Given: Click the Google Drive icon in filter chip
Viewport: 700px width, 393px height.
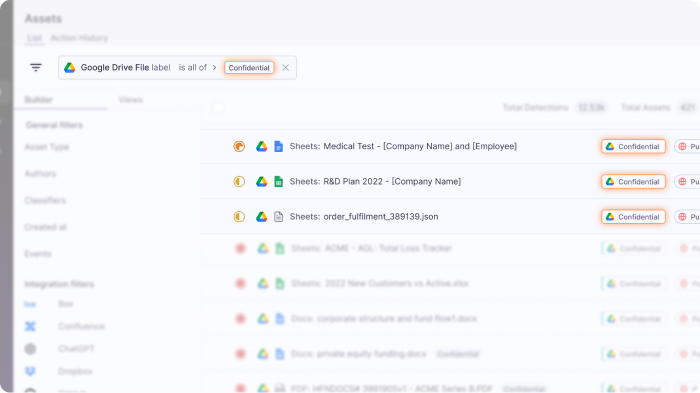Looking at the screenshot, I should click(70, 67).
